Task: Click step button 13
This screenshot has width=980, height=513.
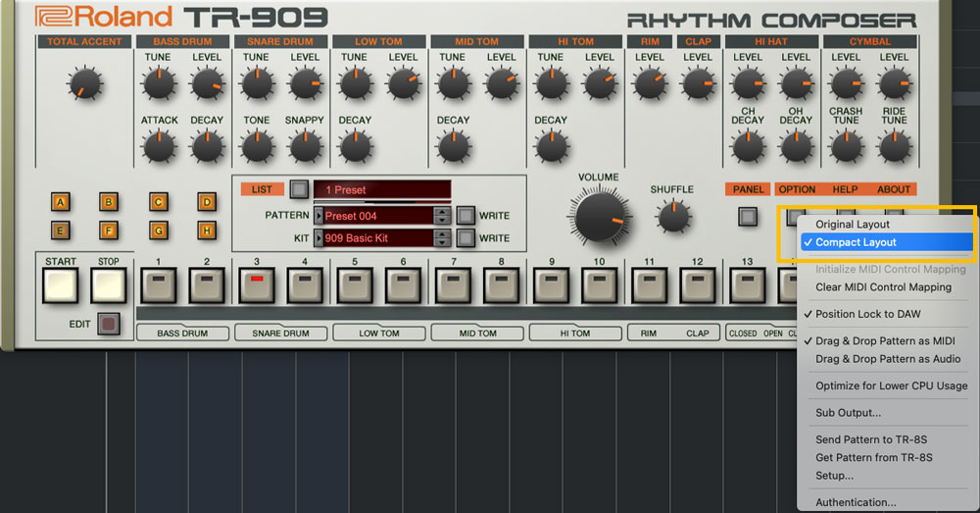Action: [x=748, y=285]
